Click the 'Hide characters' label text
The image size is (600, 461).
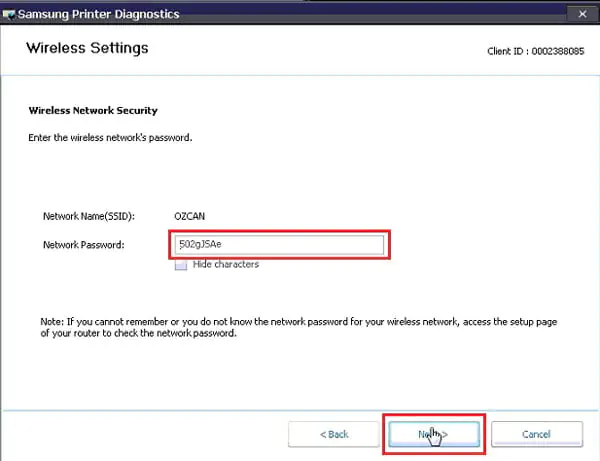pos(225,265)
